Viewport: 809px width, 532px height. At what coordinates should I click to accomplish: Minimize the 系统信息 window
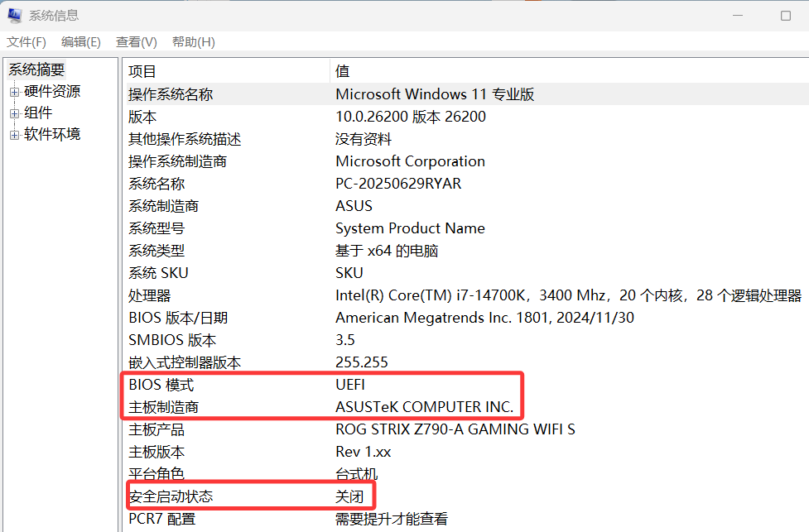point(738,16)
